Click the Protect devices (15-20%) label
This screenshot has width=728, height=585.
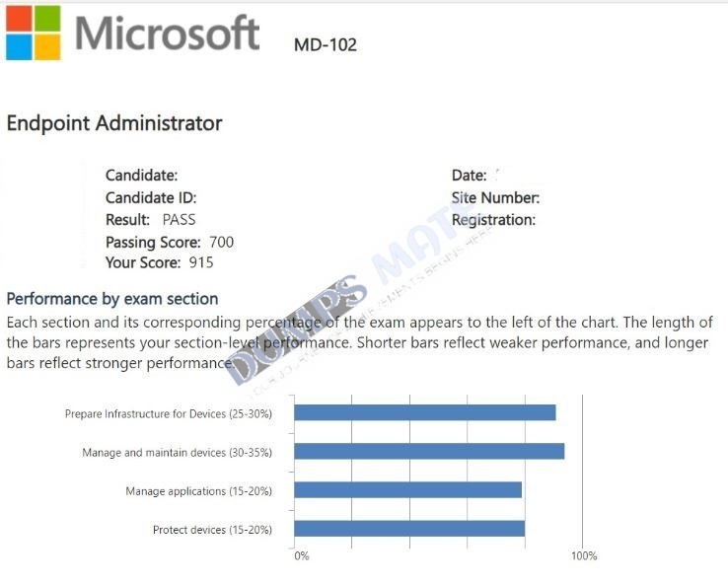click(x=213, y=530)
